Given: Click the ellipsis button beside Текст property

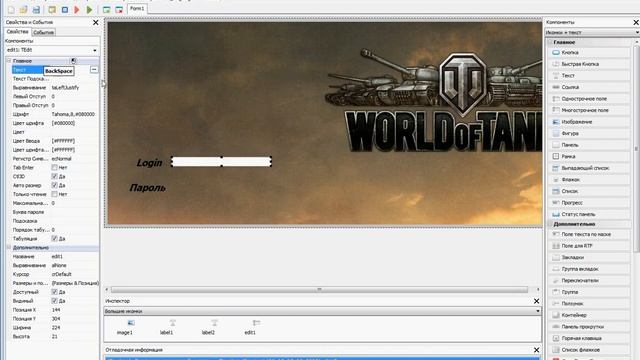Looking at the screenshot, I should [94, 70].
